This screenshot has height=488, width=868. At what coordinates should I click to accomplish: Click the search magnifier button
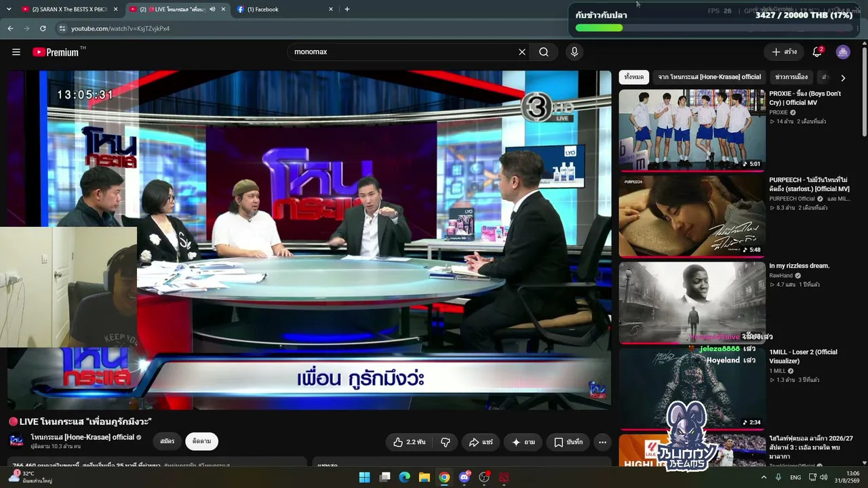tap(544, 52)
